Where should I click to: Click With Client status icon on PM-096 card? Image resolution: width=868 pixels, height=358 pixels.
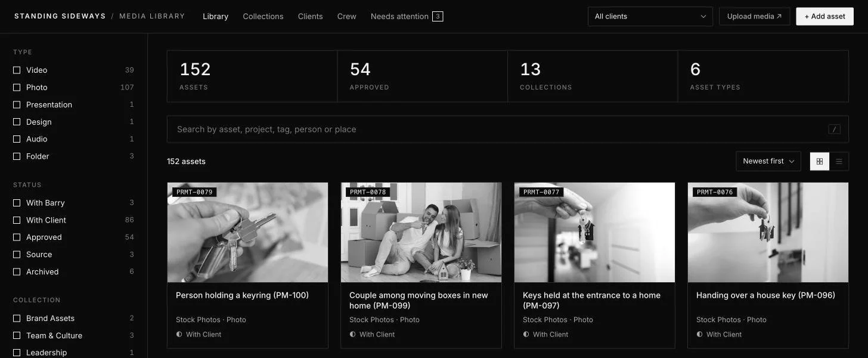699,334
